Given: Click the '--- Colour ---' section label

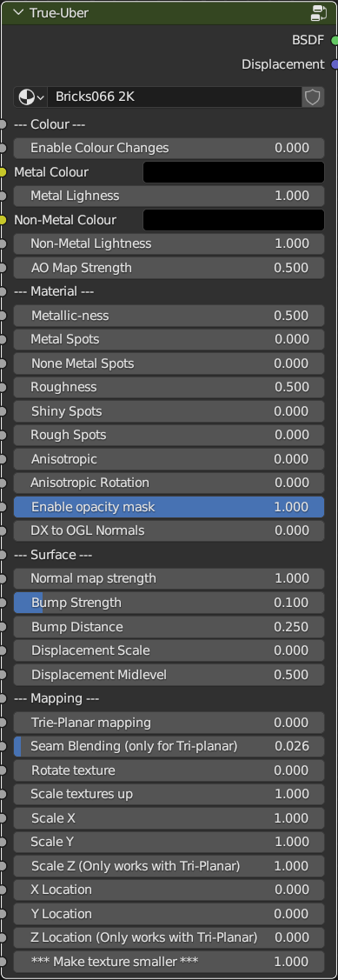Looking at the screenshot, I should click(50, 124).
